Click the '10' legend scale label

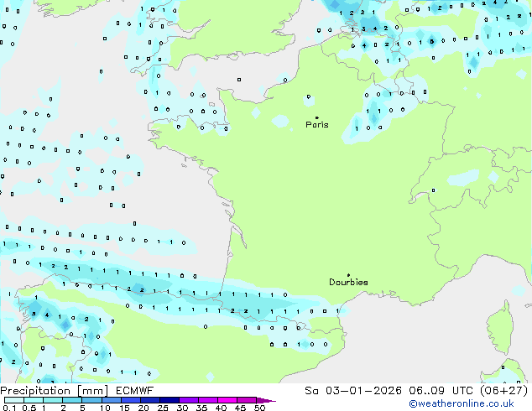(105, 408)
